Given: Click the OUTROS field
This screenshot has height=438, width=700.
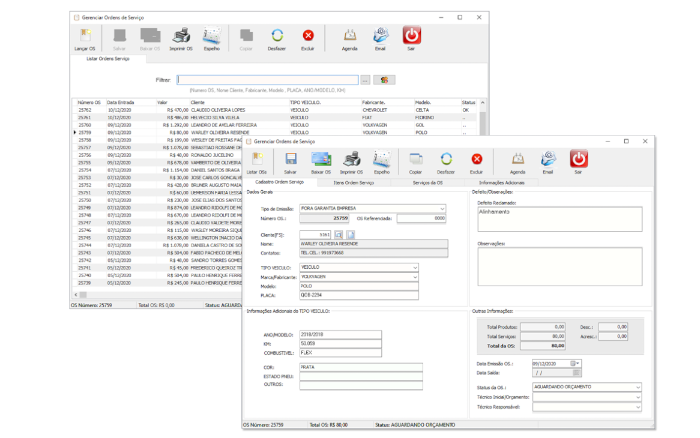Looking at the screenshot, I should tap(361, 385).
